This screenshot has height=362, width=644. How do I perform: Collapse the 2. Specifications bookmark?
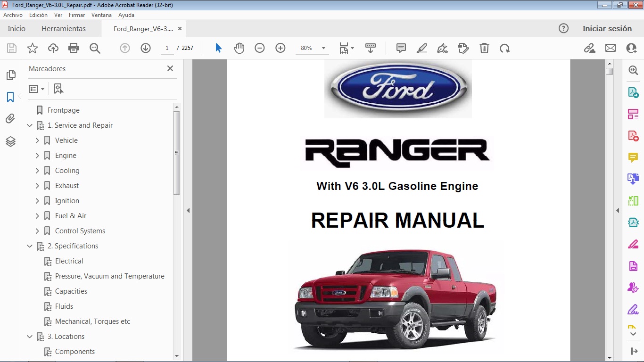tap(30, 246)
